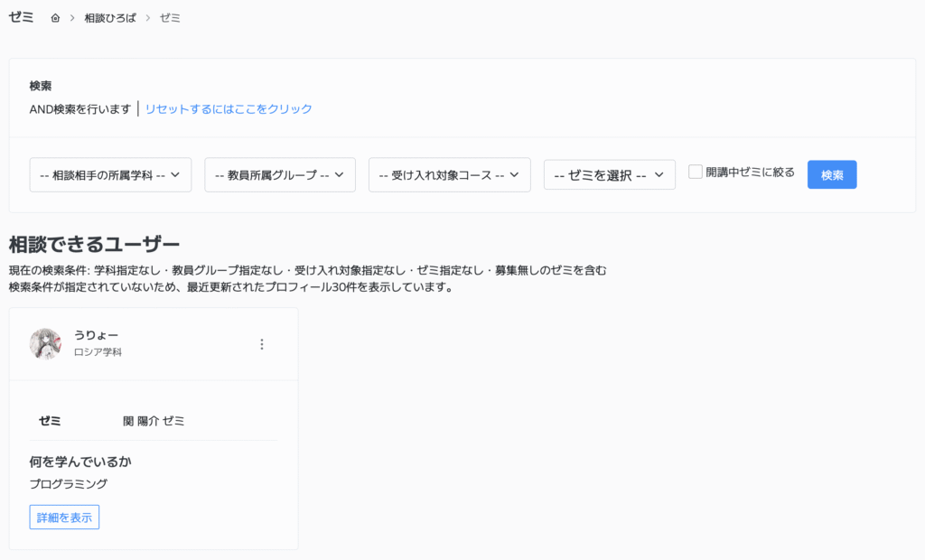925x560 pixels.
Task: Click the final ゼミ breadcrumb item
Action: pos(170,18)
